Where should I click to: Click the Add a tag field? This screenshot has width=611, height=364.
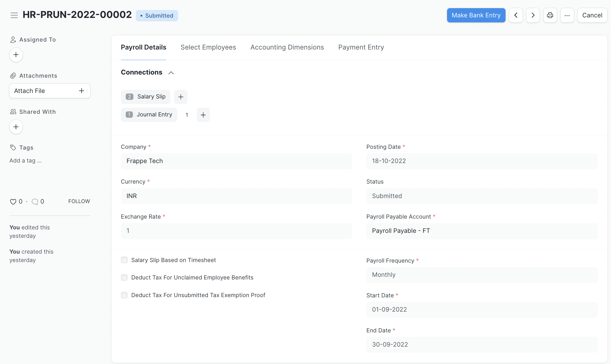point(26,161)
